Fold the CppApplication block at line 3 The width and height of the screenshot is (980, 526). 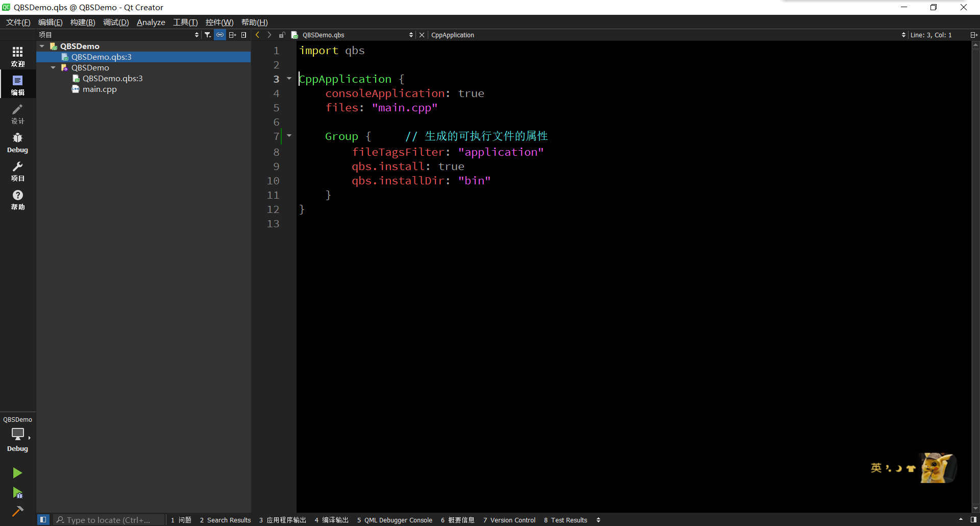tap(289, 79)
